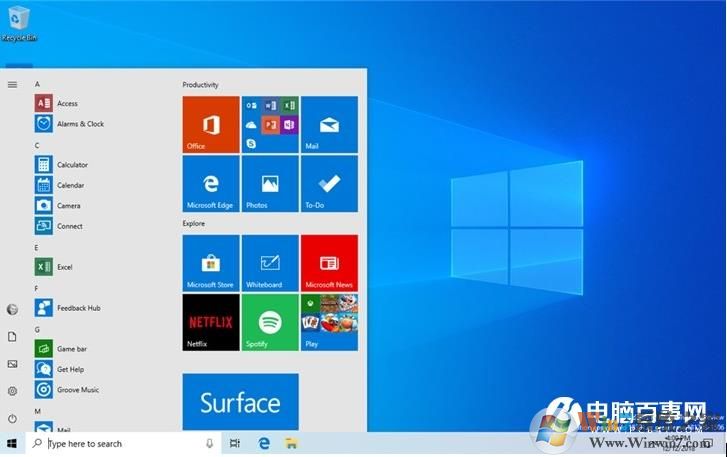Open Settings gear in Start sidebar
This screenshot has width=727, height=457.
coord(13,391)
